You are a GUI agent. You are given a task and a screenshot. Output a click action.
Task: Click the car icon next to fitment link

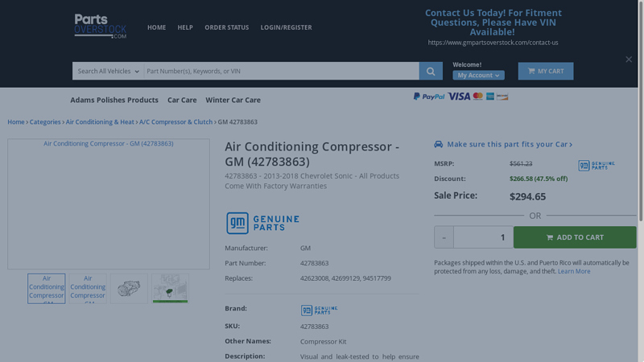pos(438,144)
